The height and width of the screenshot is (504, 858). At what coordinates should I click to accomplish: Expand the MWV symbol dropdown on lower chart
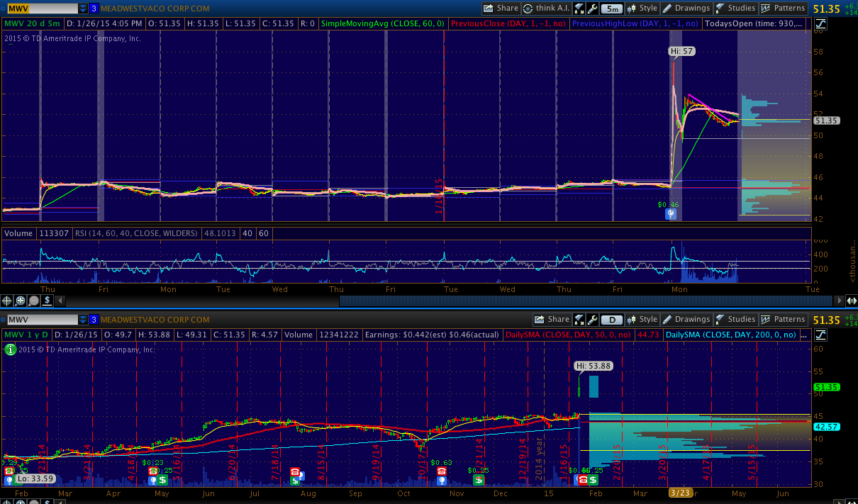83,320
